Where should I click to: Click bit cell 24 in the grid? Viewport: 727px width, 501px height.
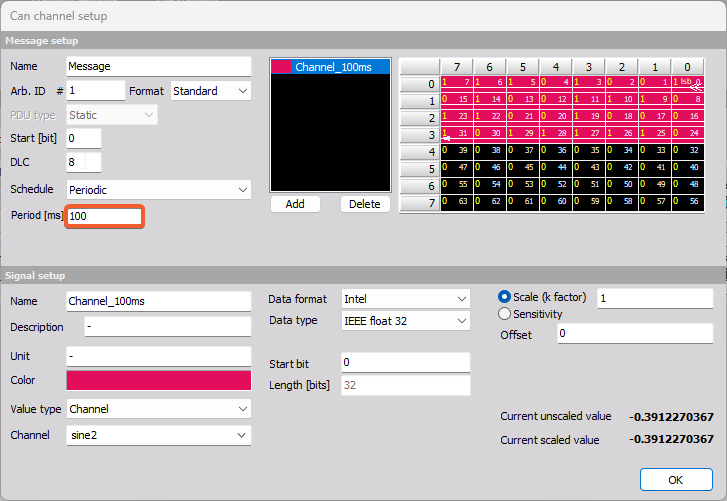tap(688, 133)
